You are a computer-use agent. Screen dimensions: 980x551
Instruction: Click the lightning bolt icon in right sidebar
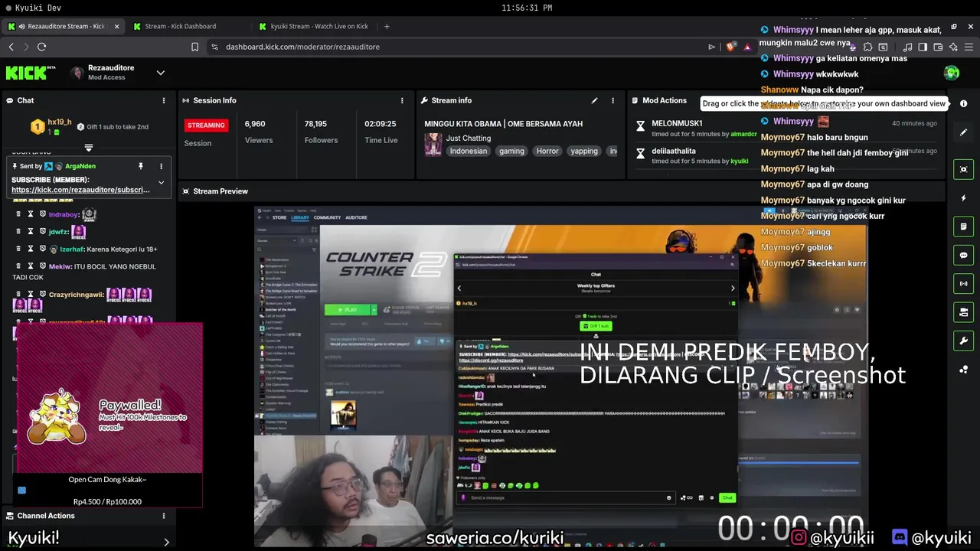(963, 198)
